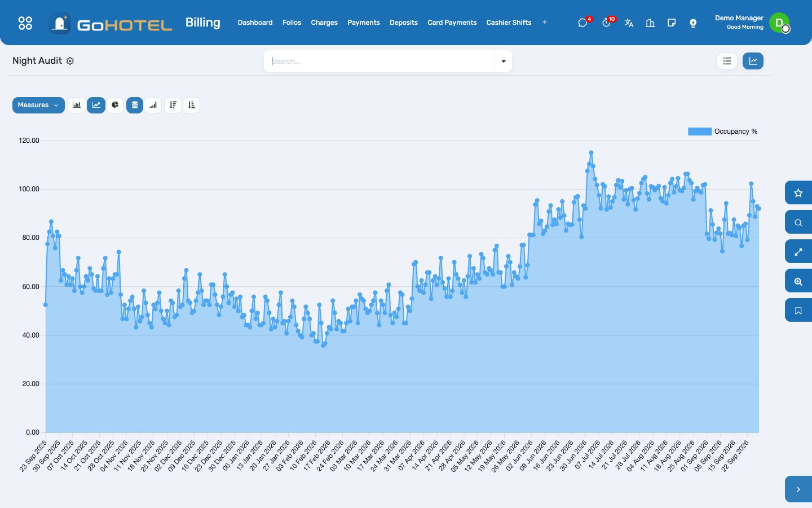
Task: Open the timer activities icon with 10 badge
Action: click(606, 23)
